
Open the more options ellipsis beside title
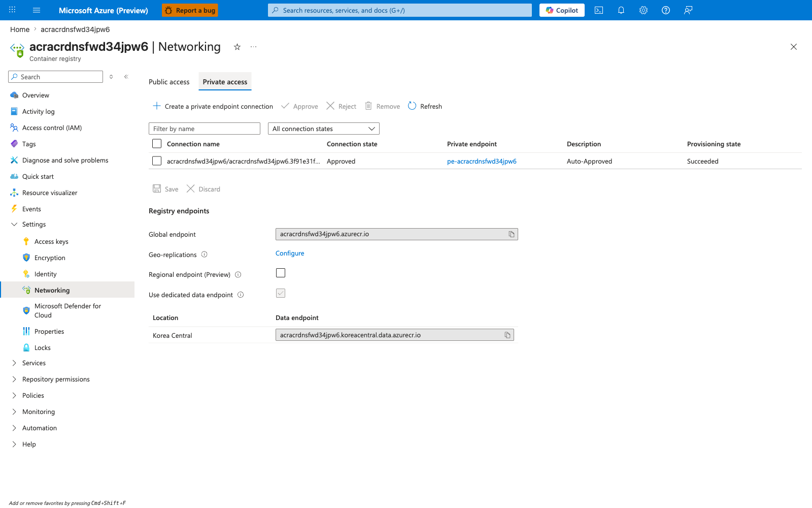click(254, 47)
